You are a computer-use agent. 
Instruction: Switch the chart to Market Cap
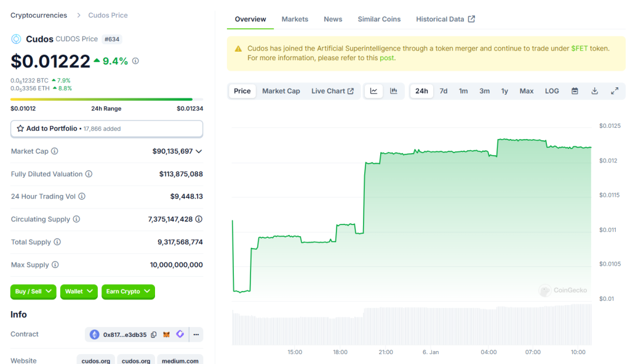click(281, 91)
